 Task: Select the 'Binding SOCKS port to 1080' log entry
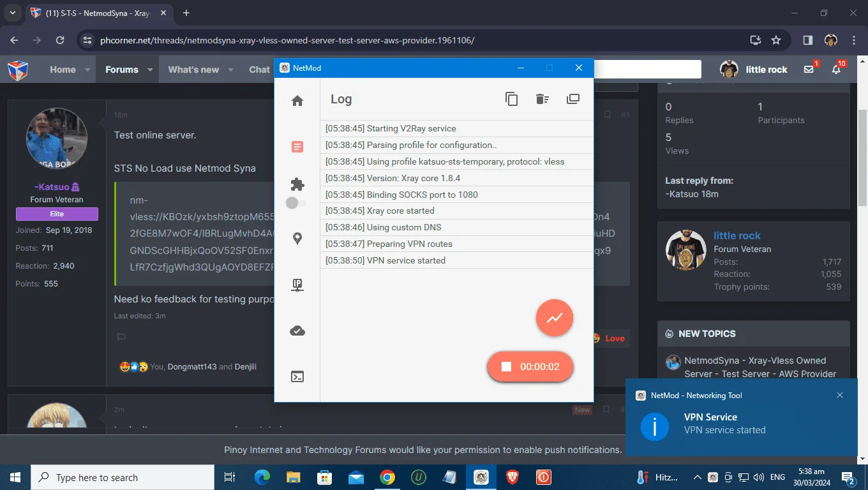(x=457, y=195)
